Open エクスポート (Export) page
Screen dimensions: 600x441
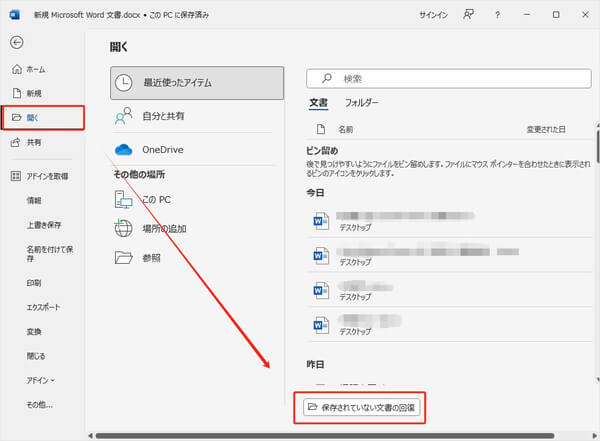(43, 307)
